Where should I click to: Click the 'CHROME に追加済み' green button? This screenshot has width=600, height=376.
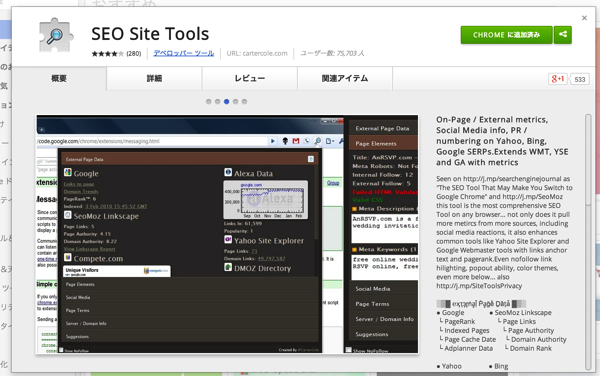[x=506, y=35]
